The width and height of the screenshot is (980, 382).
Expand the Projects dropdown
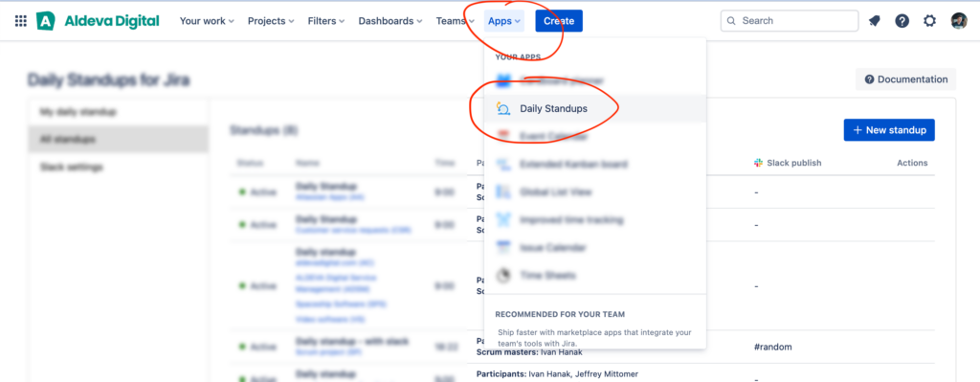pos(271,21)
